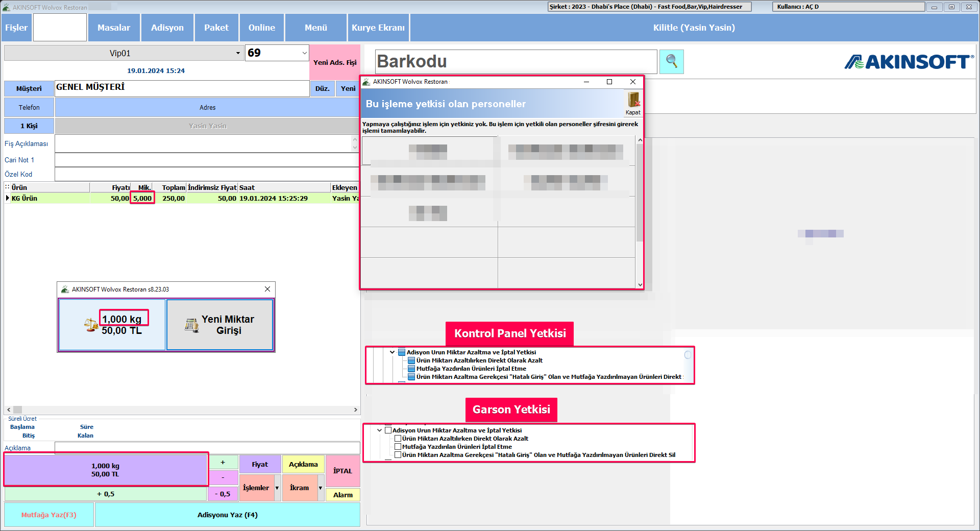Click the 1 Kişi button
This screenshot has height=531, width=980.
point(29,126)
